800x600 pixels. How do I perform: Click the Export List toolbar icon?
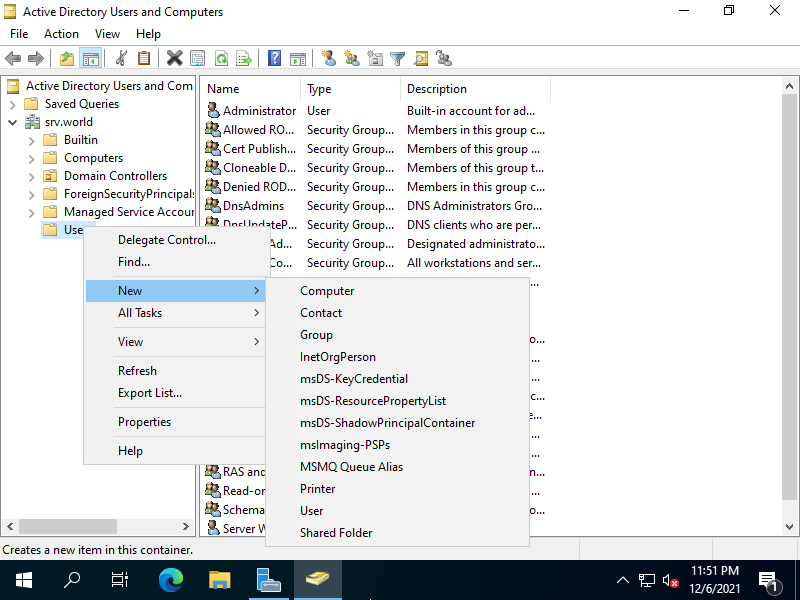(243, 59)
